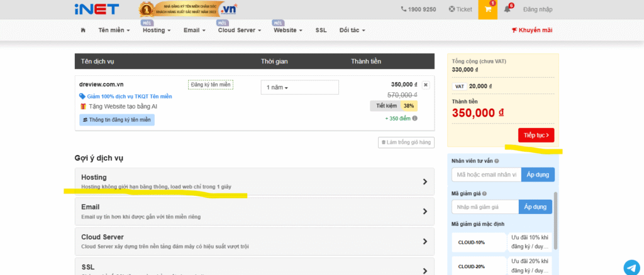Expand the Hosting suggestion row
This screenshot has width=644, height=275.
click(x=254, y=181)
